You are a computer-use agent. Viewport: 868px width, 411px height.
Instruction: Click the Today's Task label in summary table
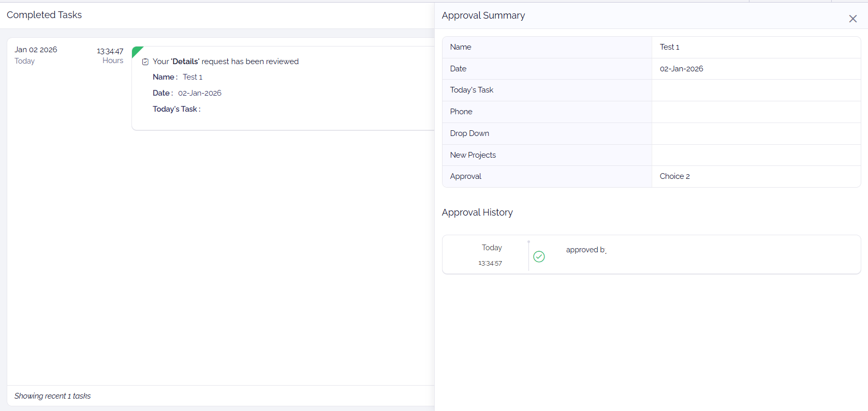point(471,90)
